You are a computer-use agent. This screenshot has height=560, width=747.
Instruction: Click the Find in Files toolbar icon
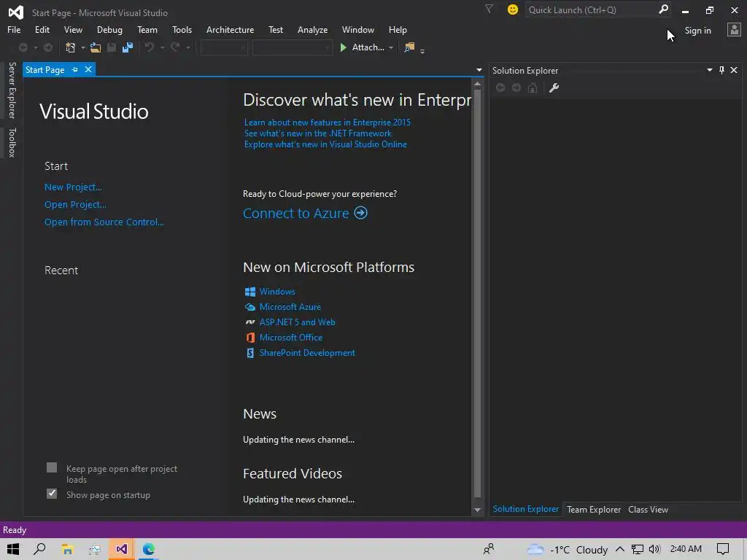[409, 47]
